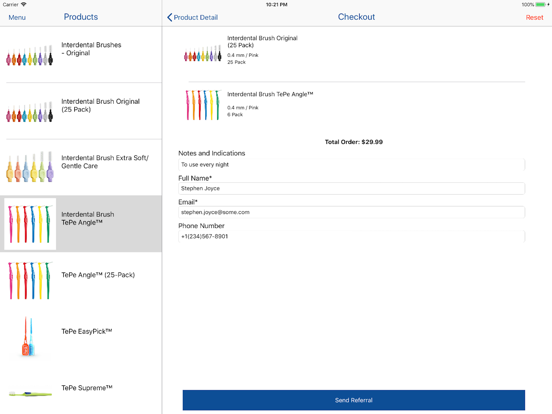
Task: Click the Wi-Fi icon in status bar
Action: (x=23, y=4)
